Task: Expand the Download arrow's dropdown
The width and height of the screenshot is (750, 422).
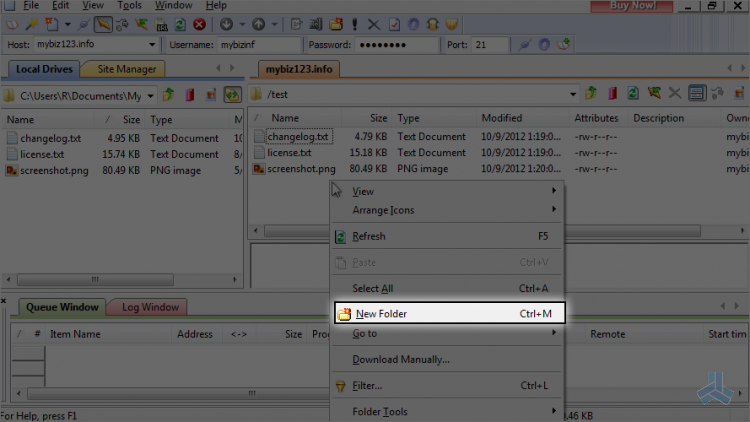Action: click(242, 24)
